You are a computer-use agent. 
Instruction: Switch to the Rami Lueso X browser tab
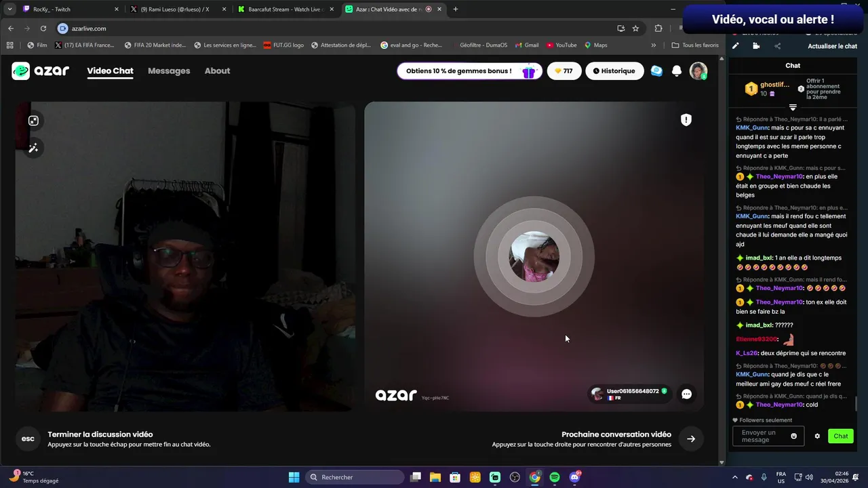pyautogui.click(x=178, y=9)
